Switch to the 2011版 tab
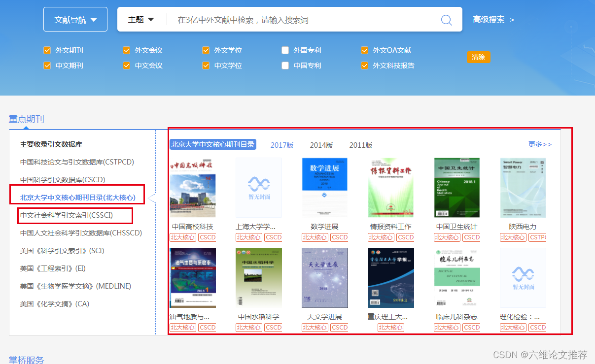Viewport: 595px width, 364px height. pyautogui.click(x=361, y=145)
